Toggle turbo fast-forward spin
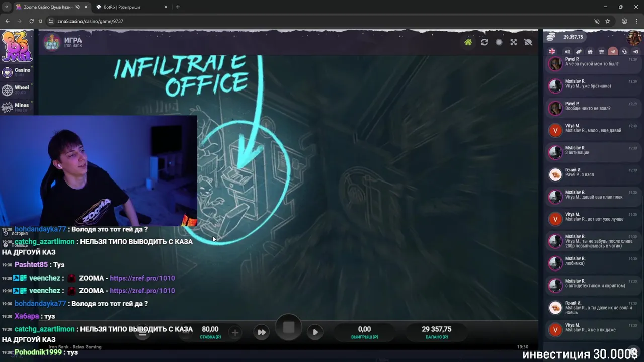 tap(262, 332)
